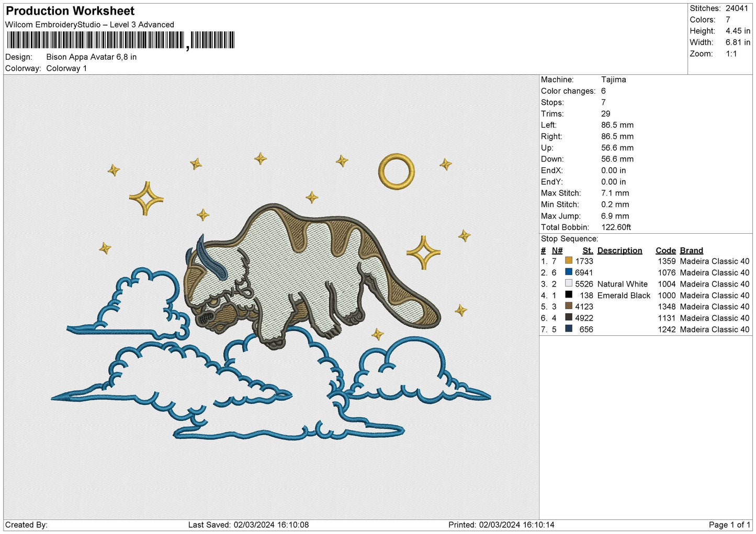
Task: Click the dark gray 4922 color swatch
Action: click(569, 317)
